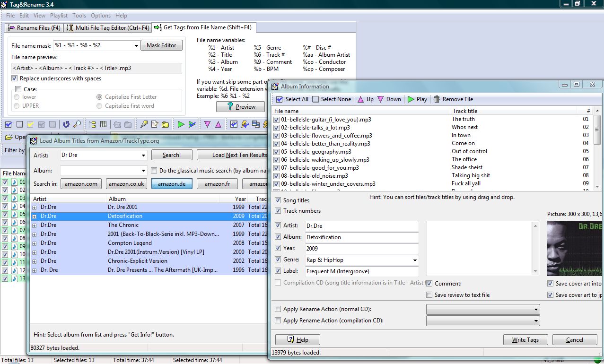Image resolution: width=604 pixels, height=364 pixels.
Task: Click the green play arrow with blue checkmark icon
Action: click(x=192, y=125)
